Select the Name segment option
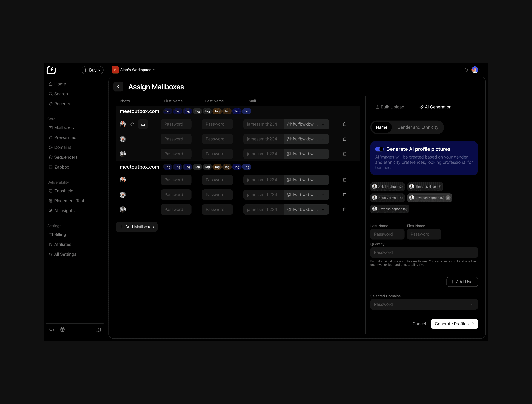The width and height of the screenshot is (532, 404). tap(381, 127)
